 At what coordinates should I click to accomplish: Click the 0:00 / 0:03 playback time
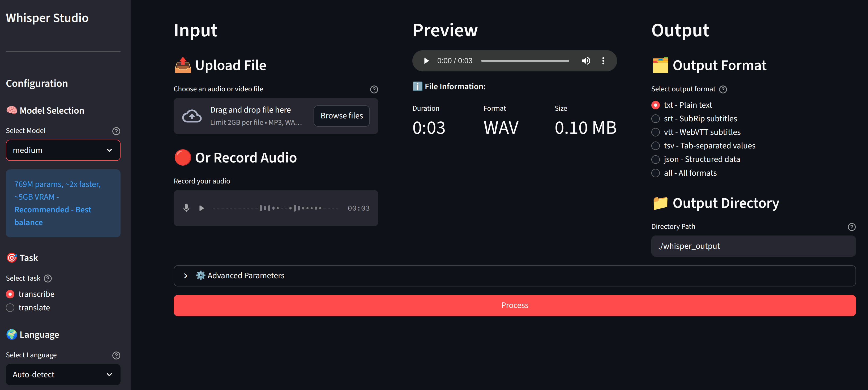(x=455, y=61)
